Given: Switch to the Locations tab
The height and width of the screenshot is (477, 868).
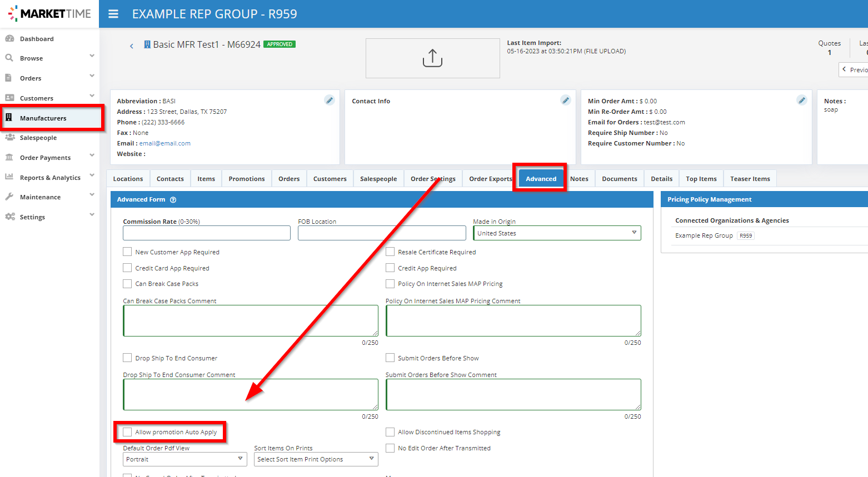Looking at the screenshot, I should click(x=128, y=179).
